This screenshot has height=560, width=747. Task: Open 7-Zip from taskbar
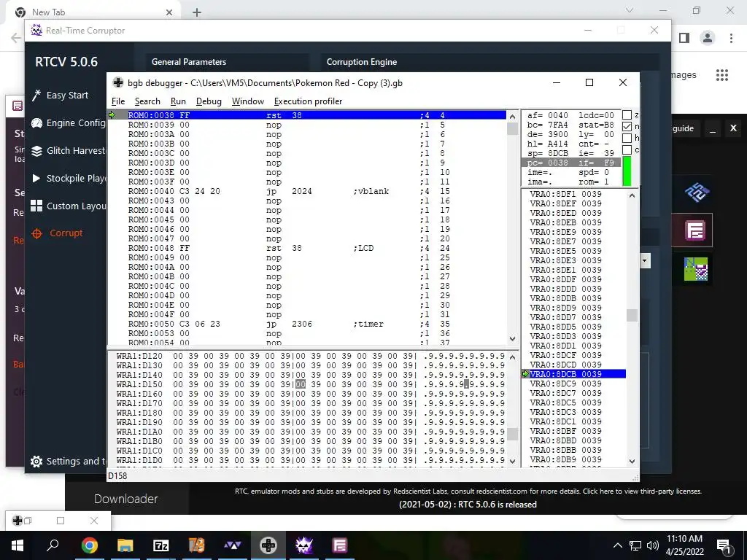coord(161,545)
